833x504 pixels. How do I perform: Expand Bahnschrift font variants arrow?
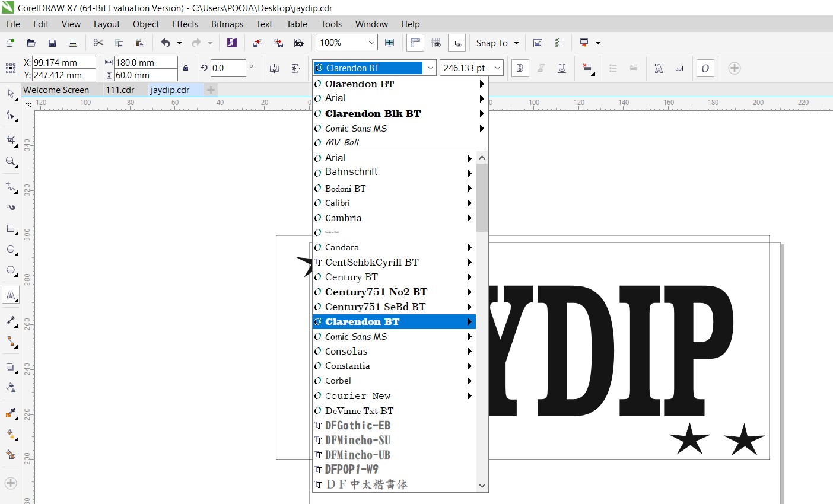[469, 173]
